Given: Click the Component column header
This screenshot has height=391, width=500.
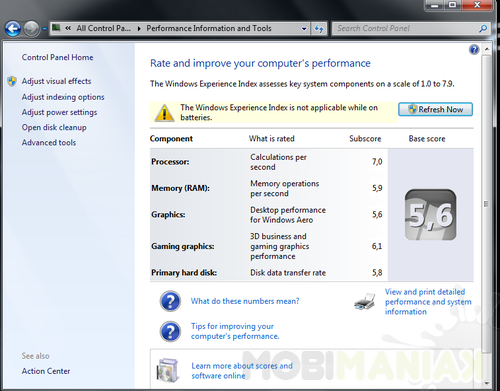Looking at the screenshot, I should (x=171, y=139).
